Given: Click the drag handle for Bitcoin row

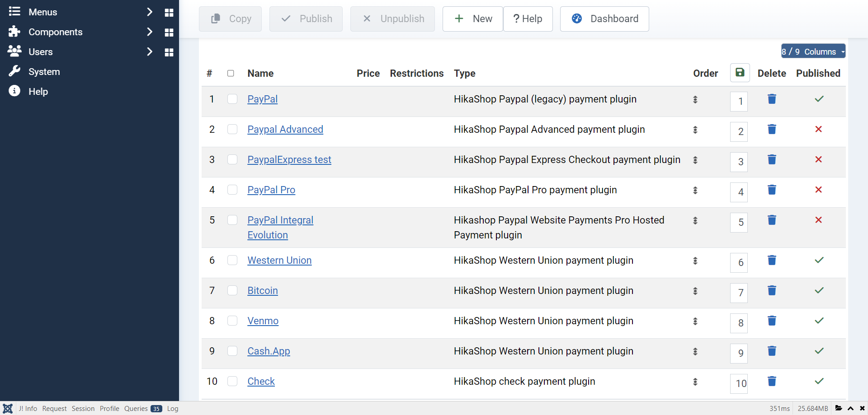Looking at the screenshot, I should (x=695, y=291).
